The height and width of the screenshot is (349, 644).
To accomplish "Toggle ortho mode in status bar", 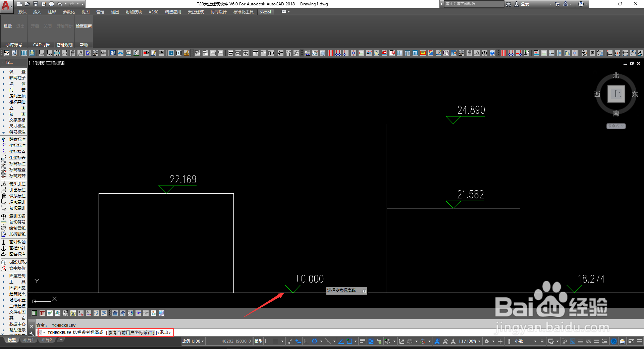I will click(307, 341).
